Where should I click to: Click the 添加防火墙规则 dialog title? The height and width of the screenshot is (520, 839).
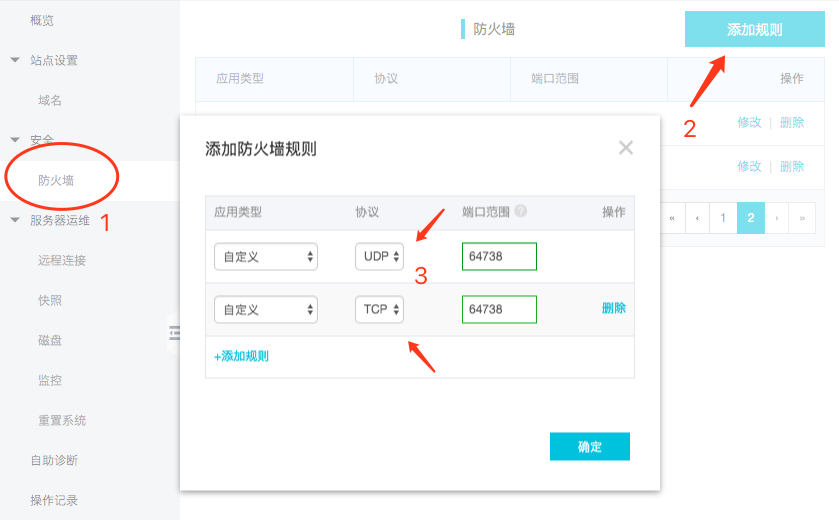pos(261,149)
